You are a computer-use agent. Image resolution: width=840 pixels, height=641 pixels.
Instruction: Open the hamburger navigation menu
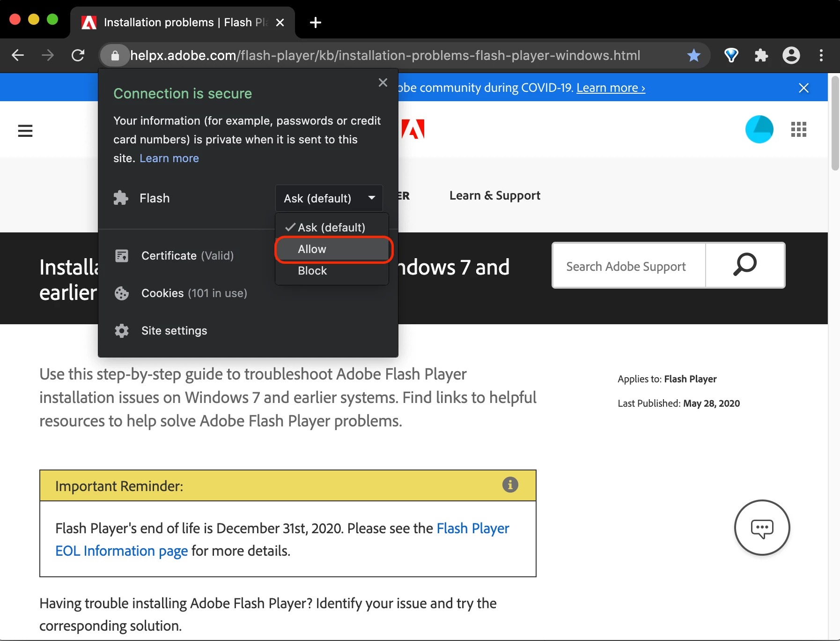(25, 131)
